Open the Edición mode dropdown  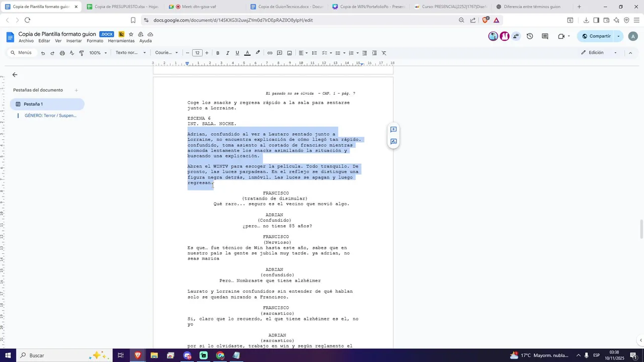(599, 53)
